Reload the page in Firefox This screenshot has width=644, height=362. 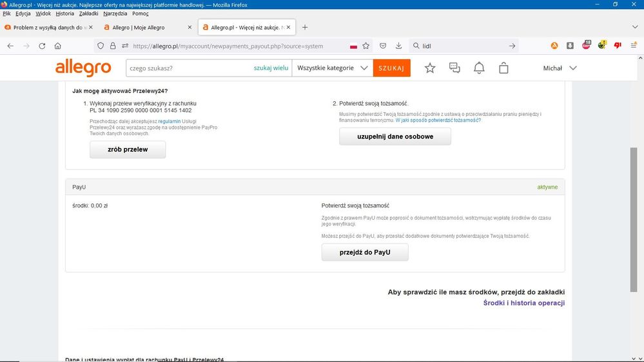click(42, 46)
